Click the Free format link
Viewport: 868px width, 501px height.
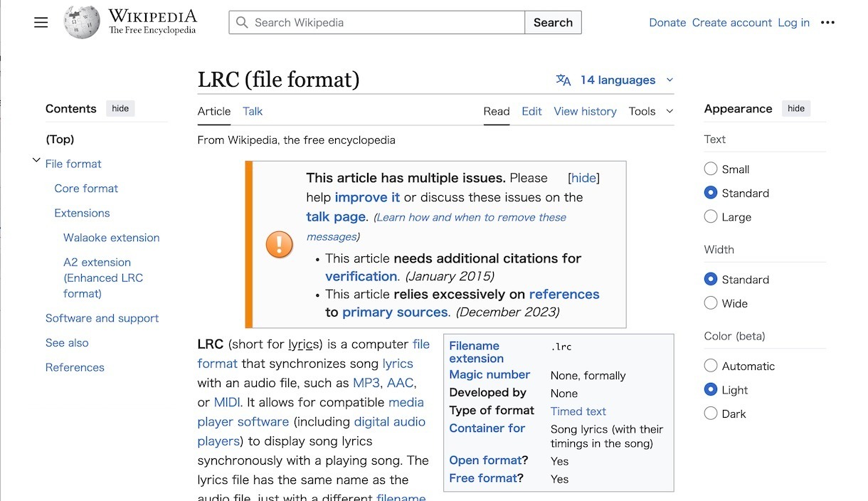pyautogui.click(x=483, y=478)
